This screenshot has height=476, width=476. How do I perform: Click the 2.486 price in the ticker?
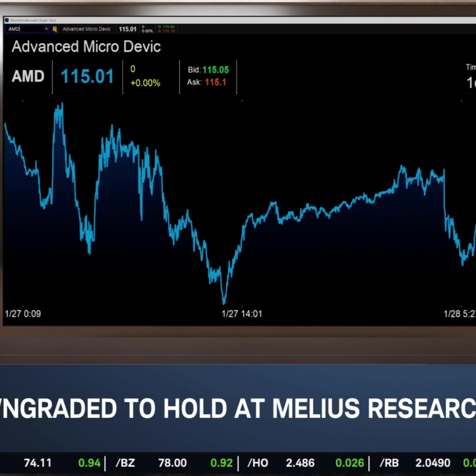pos(300,463)
